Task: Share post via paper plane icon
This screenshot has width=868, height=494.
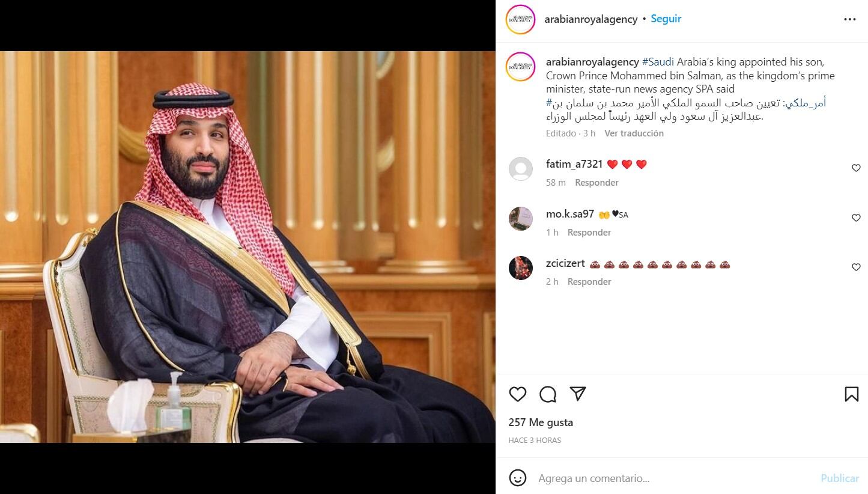Action: [578, 394]
